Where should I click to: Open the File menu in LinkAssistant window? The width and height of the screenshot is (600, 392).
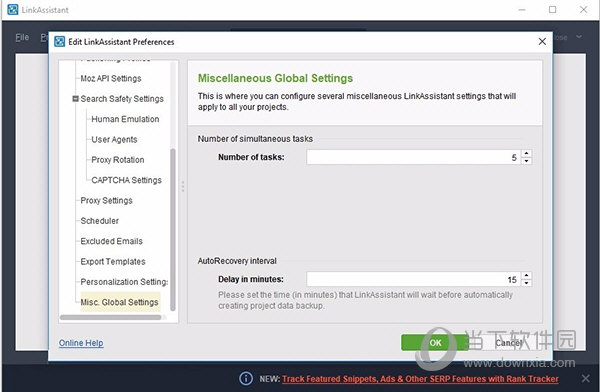[22, 37]
